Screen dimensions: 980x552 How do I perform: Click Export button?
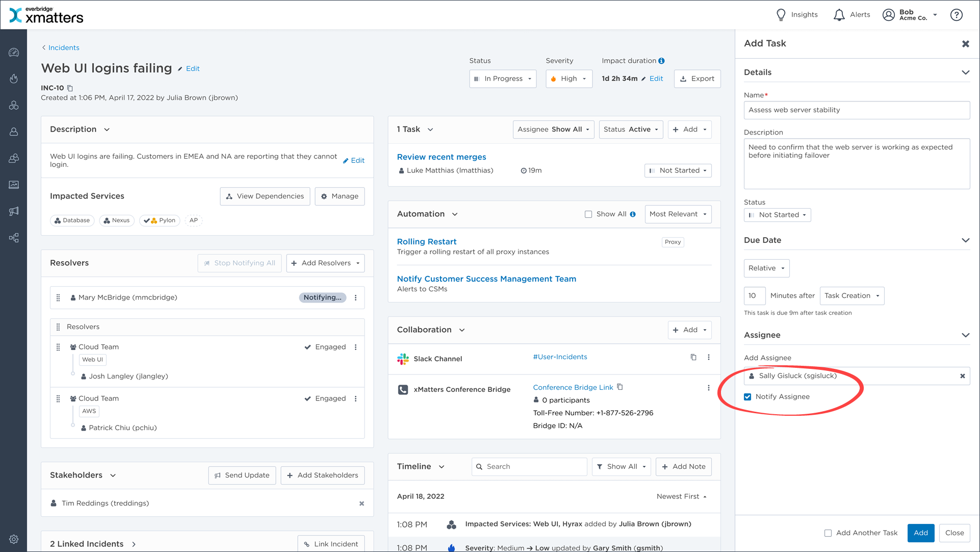pos(698,79)
